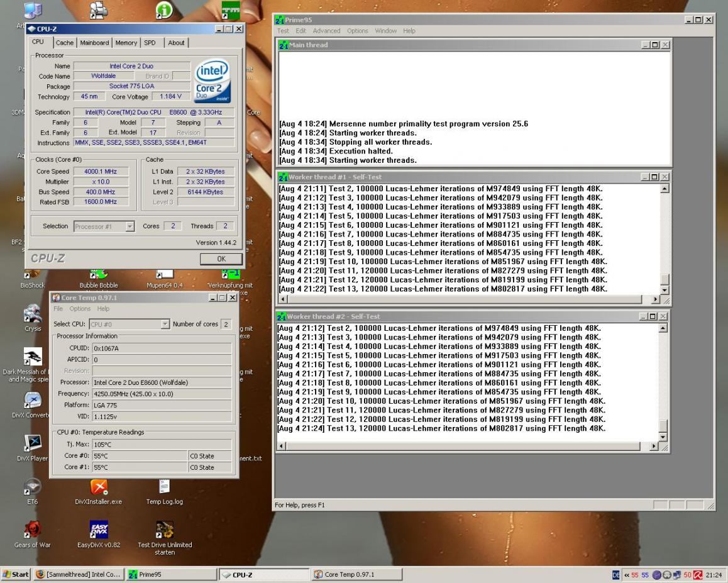
Task: Open the About tab in CPU-Z
Action: 176,43
